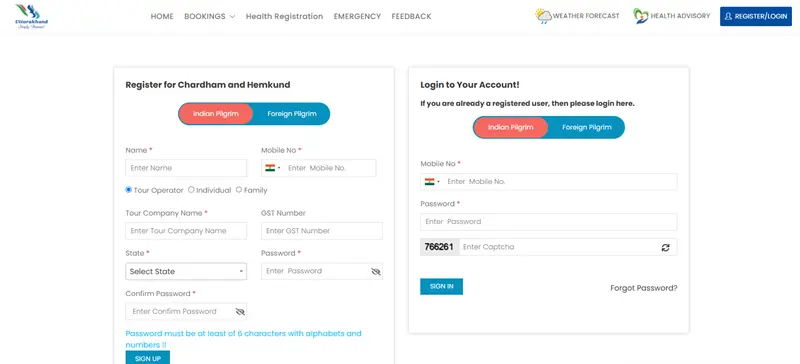The height and width of the screenshot is (364, 800).
Task: Click India flag in registration mobile field
Action: tap(270, 168)
